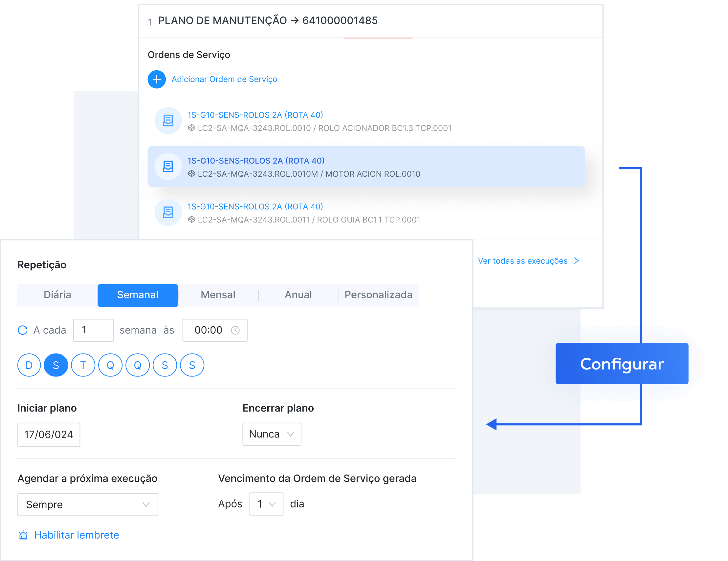
Task: Deselect the highlighted Monday S day circle
Action: pyautogui.click(x=56, y=365)
